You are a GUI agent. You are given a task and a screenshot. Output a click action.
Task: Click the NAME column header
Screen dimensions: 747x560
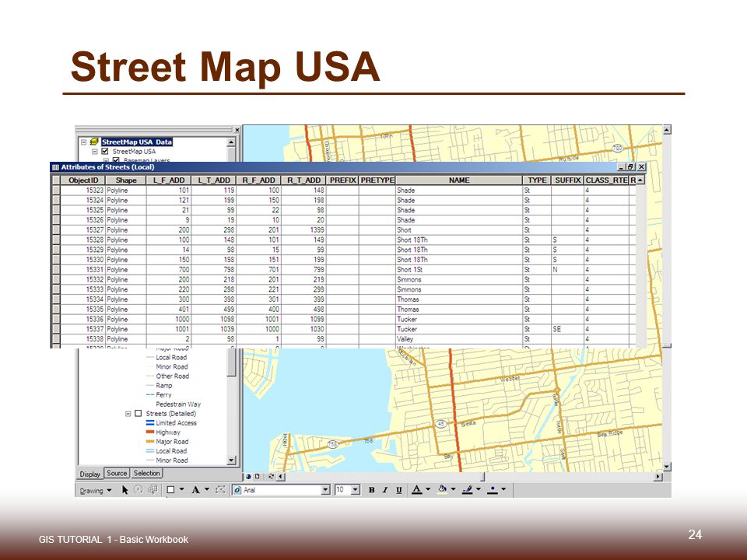tap(459, 180)
